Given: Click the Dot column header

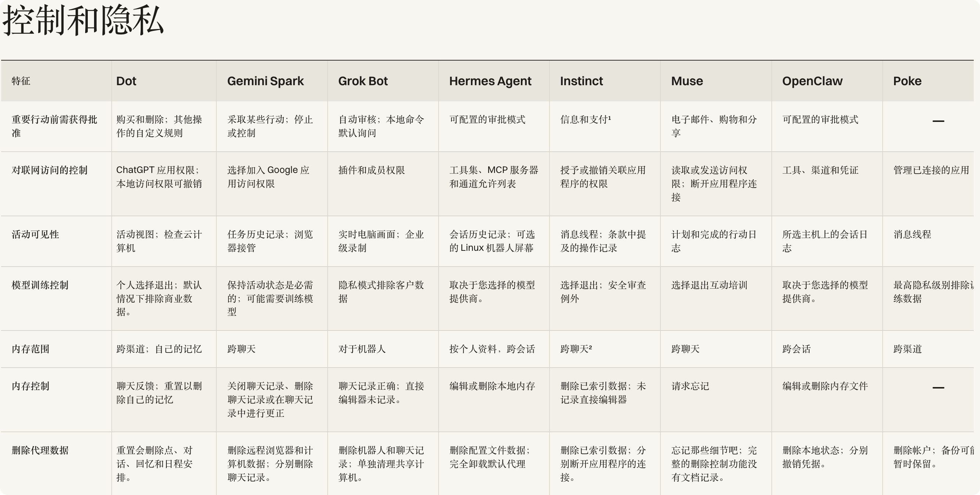Looking at the screenshot, I should pos(126,81).
